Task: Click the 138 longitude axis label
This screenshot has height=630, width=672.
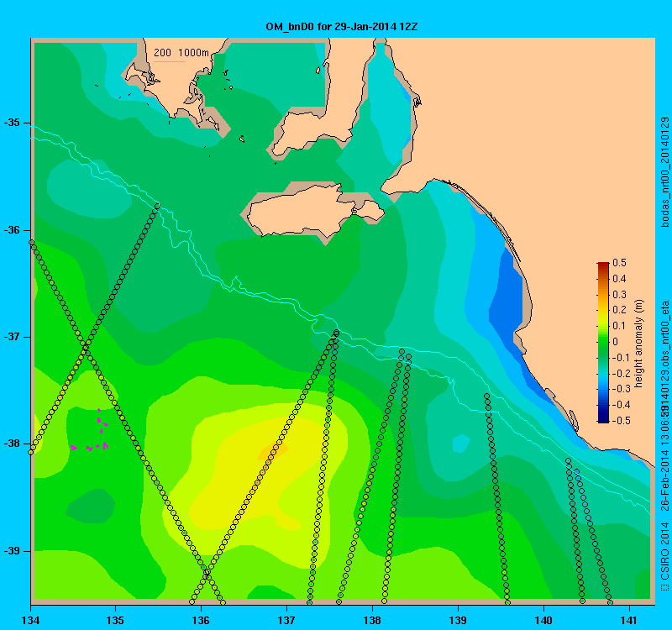Action: [x=372, y=620]
